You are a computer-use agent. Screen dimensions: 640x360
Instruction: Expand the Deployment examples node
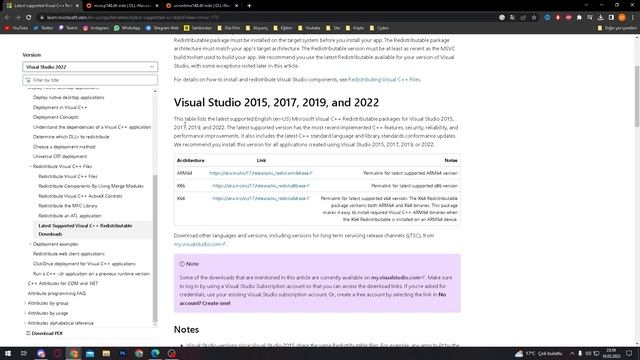(x=30, y=244)
